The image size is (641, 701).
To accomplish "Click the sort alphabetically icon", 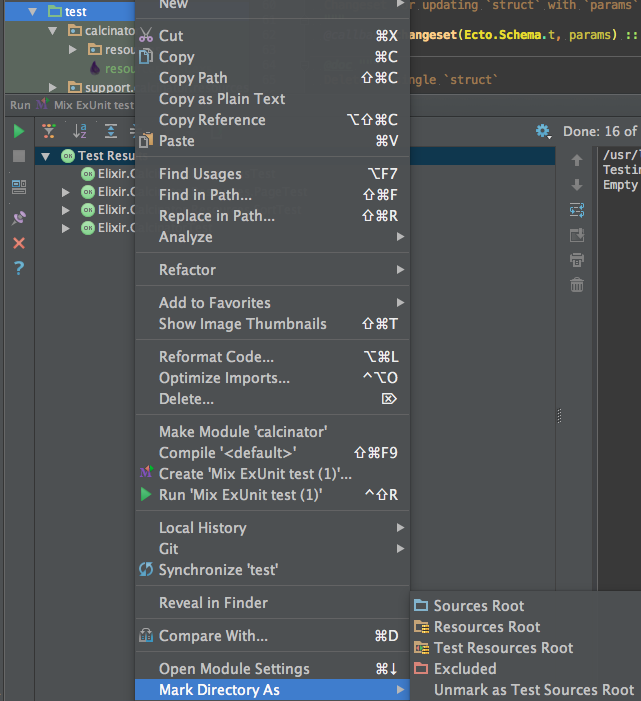I will (80, 131).
